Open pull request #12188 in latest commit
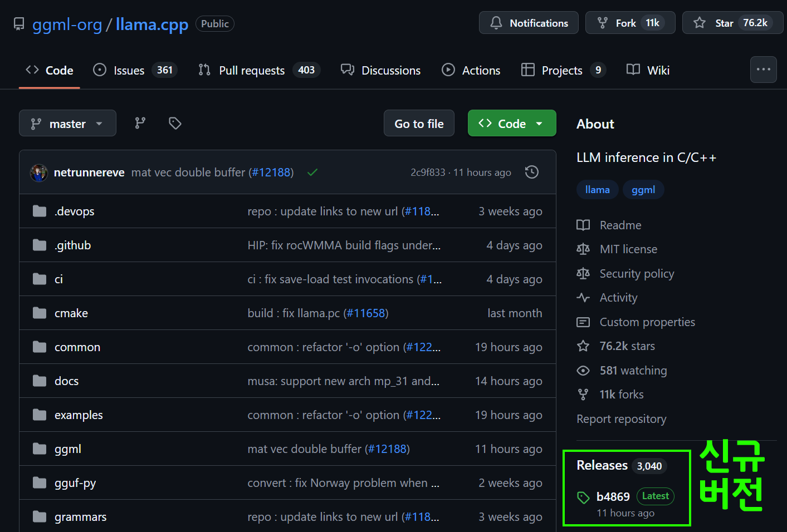Image resolution: width=787 pixels, height=532 pixels. click(x=271, y=173)
